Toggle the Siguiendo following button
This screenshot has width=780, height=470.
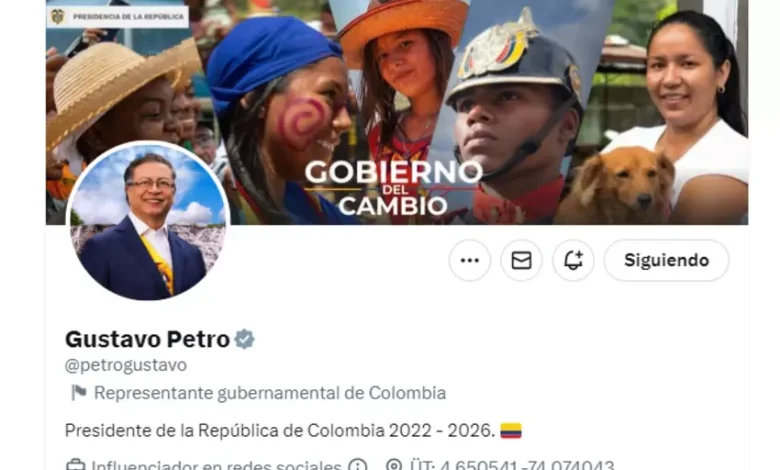coord(667,260)
